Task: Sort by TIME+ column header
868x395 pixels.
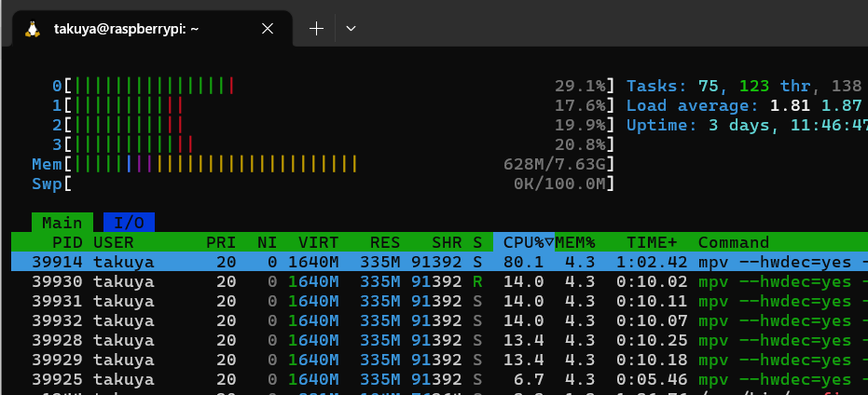Action: (652, 242)
